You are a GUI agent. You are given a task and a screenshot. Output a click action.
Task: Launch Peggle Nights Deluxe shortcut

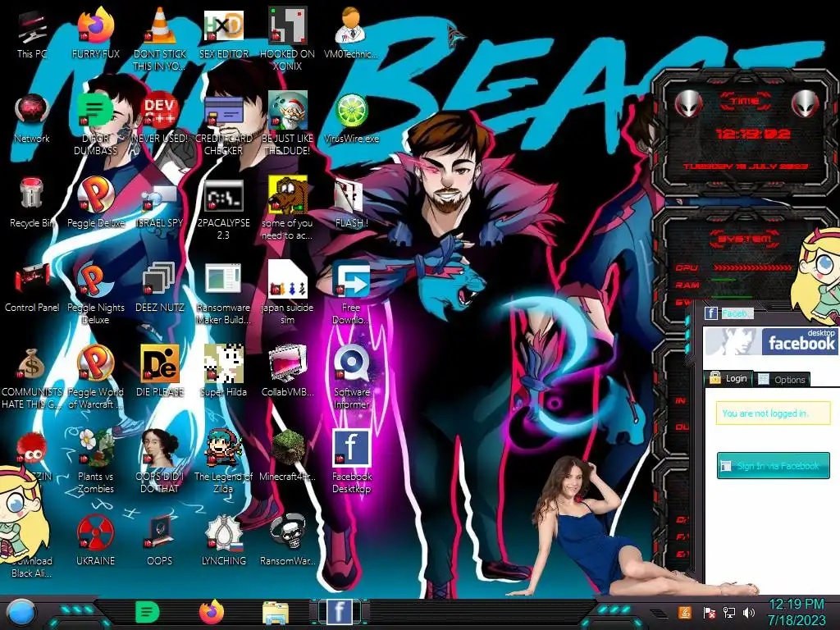(x=96, y=280)
